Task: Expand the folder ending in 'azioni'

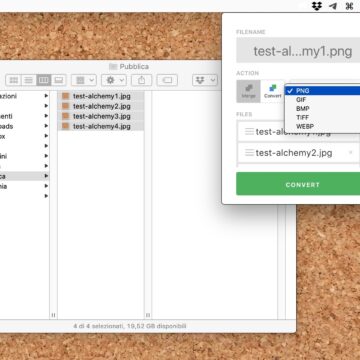Action: (46, 96)
